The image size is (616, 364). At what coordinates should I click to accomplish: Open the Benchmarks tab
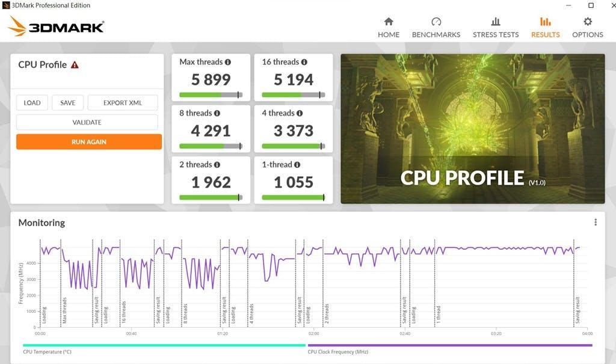pos(436,28)
